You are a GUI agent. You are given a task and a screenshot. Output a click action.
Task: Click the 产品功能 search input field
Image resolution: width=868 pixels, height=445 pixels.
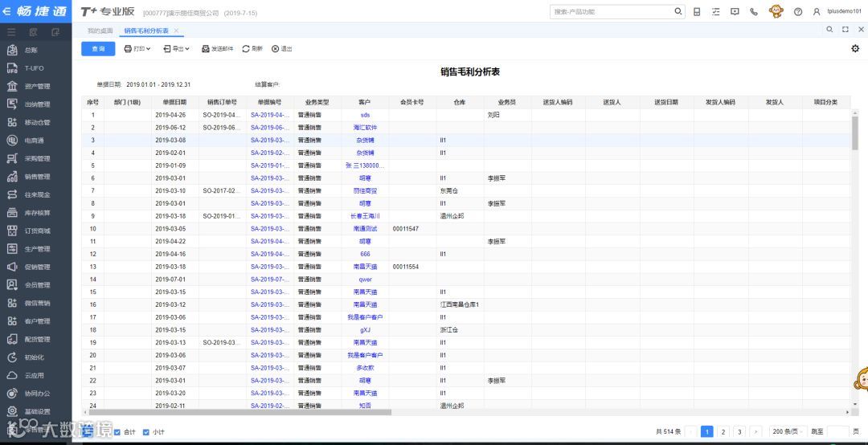(612, 11)
